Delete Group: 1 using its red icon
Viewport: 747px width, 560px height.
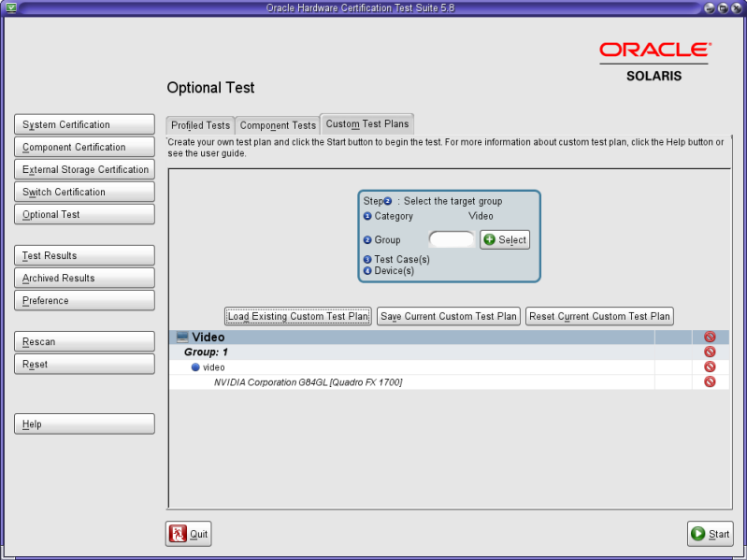(x=710, y=352)
